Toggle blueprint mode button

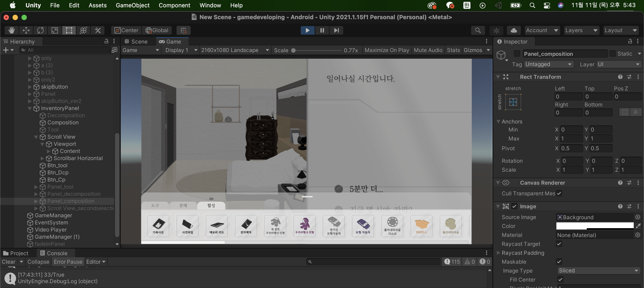point(625,112)
